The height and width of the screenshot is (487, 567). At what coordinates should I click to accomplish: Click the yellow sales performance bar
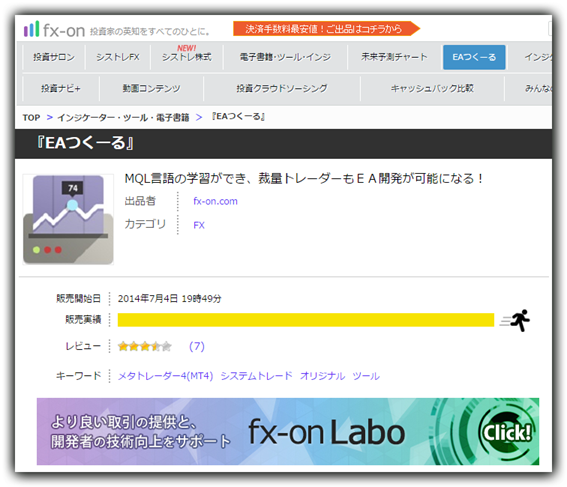coord(306,320)
